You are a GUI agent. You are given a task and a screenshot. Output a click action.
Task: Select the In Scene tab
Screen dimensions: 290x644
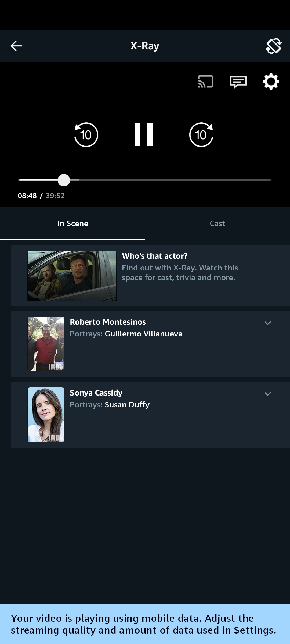click(x=73, y=224)
